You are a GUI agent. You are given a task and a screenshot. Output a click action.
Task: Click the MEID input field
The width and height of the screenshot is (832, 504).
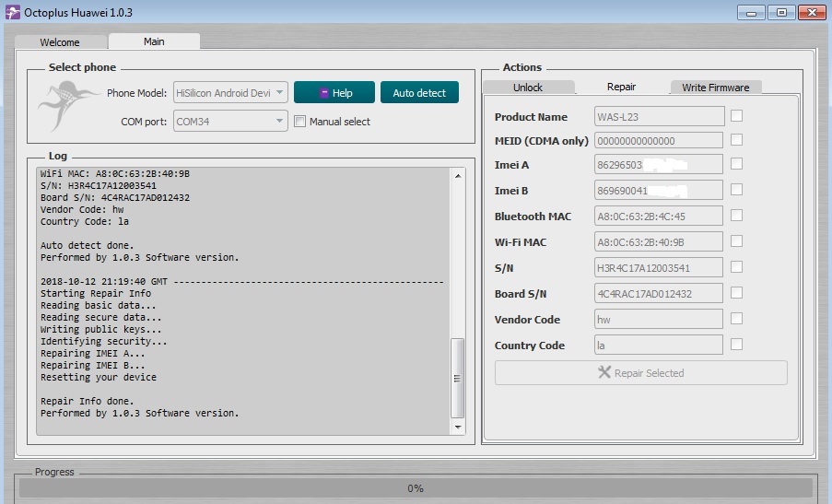tap(659, 141)
